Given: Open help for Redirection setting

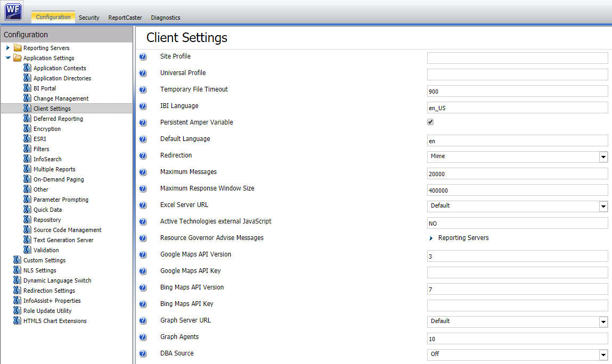Looking at the screenshot, I should (x=143, y=156).
